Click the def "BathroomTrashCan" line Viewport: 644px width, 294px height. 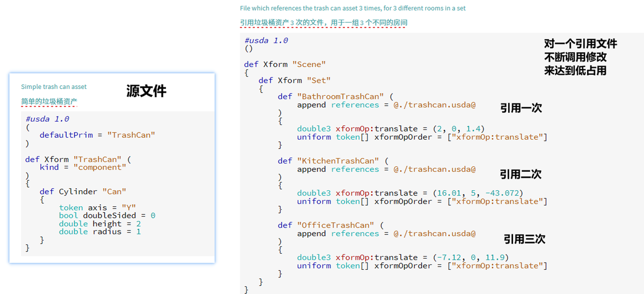coord(335,97)
